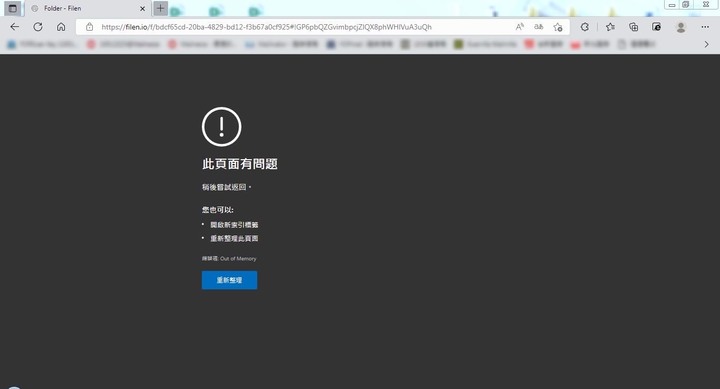The height and width of the screenshot is (389, 720).
Task: Activate Read aloud icon in address bar
Action: pos(519,27)
